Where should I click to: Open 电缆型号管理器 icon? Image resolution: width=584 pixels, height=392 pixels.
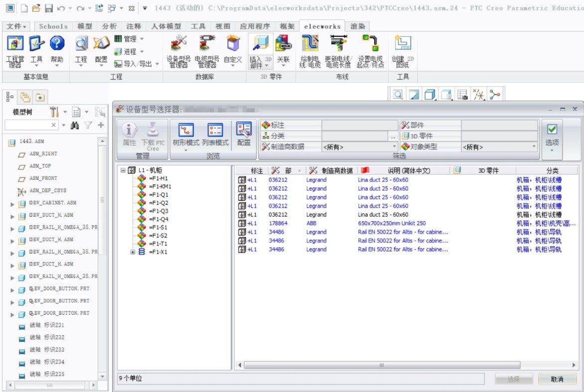[207, 51]
